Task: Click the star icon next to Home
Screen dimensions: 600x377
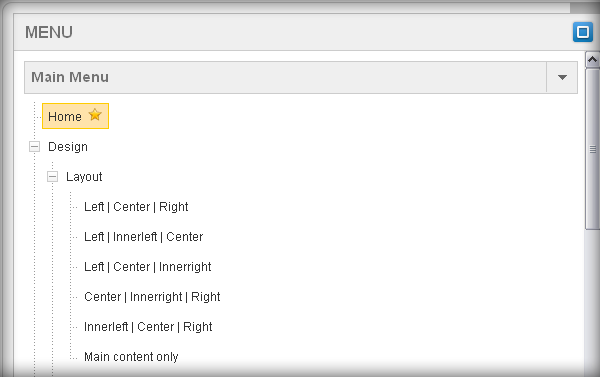Action: coord(95,115)
